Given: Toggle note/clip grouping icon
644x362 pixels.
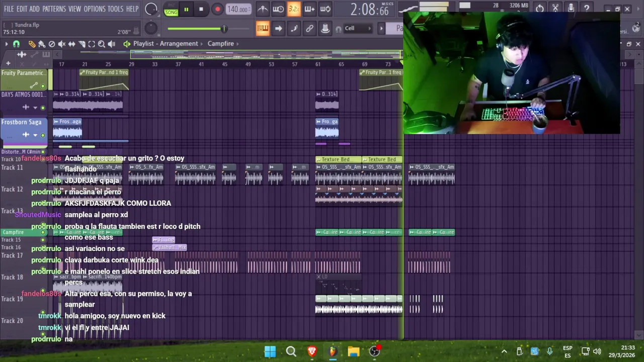Looking at the screenshot, I should coord(294,28).
